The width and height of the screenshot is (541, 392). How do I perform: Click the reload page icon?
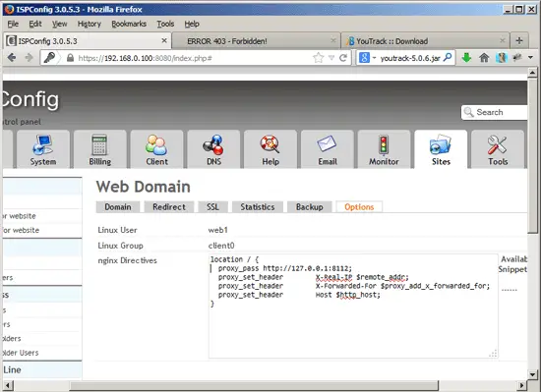[343, 58]
